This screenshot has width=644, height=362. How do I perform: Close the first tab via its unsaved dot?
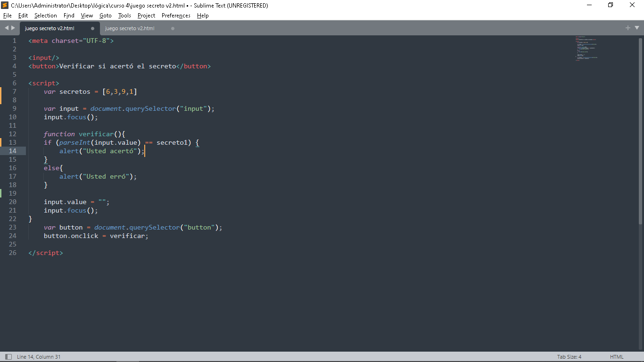pyautogui.click(x=92, y=28)
